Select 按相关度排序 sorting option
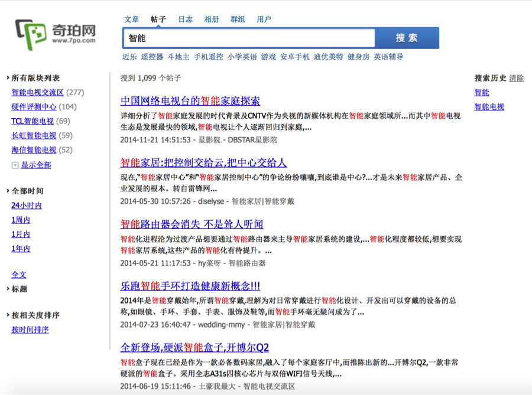 pyautogui.click(x=35, y=315)
